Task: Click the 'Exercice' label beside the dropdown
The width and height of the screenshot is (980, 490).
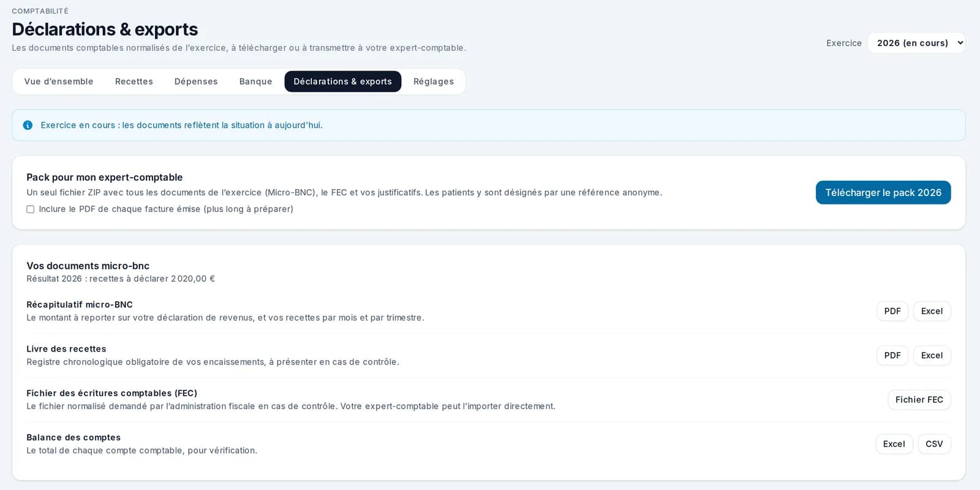Action: tap(844, 43)
